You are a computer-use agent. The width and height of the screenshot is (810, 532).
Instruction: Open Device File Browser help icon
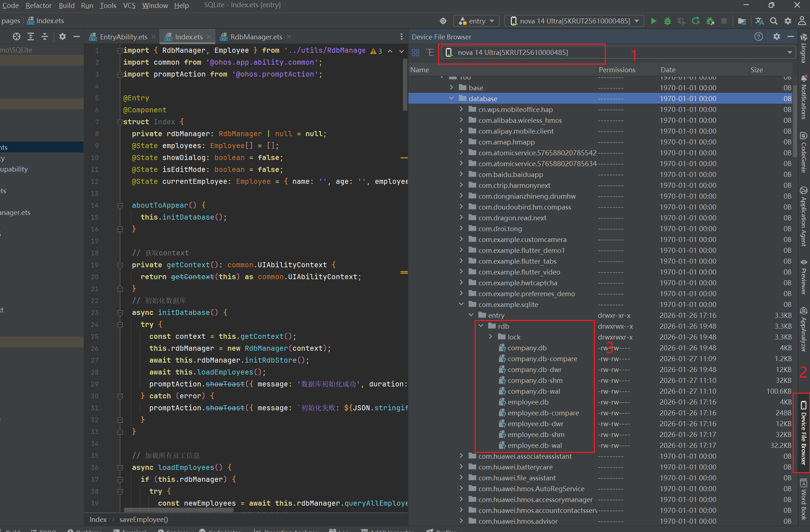[x=759, y=36]
